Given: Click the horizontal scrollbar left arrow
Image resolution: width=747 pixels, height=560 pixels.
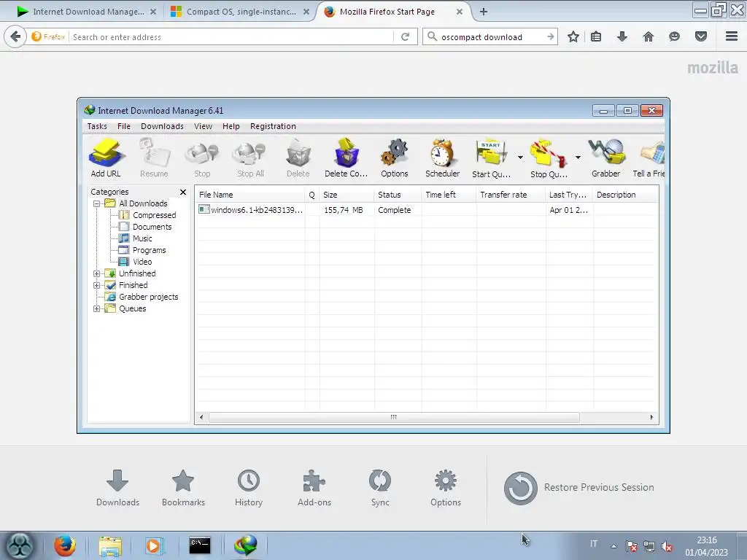Looking at the screenshot, I should (201, 418).
